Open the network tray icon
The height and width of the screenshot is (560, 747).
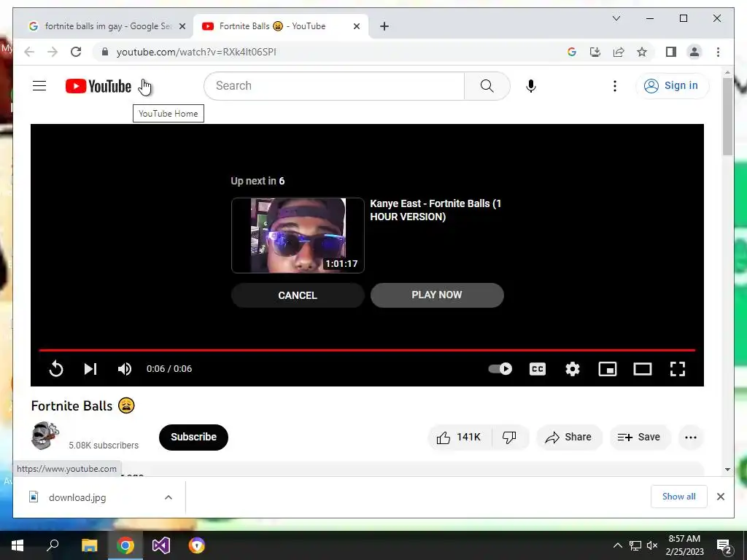[x=635, y=545]
